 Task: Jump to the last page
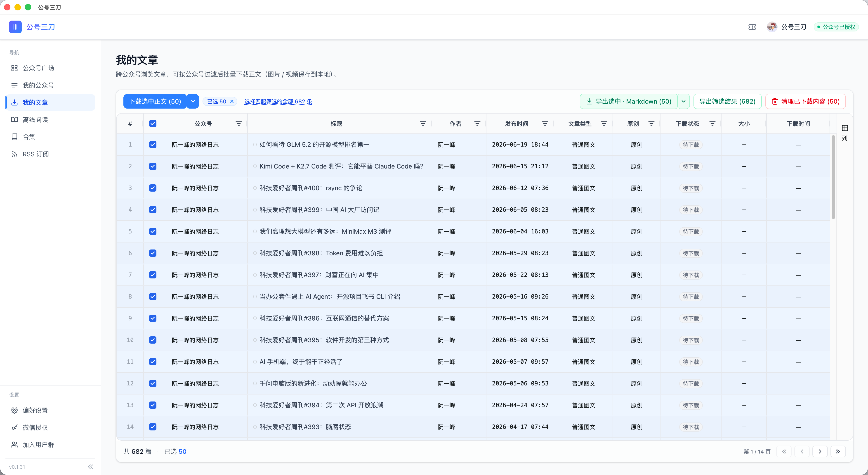point(838,451)
